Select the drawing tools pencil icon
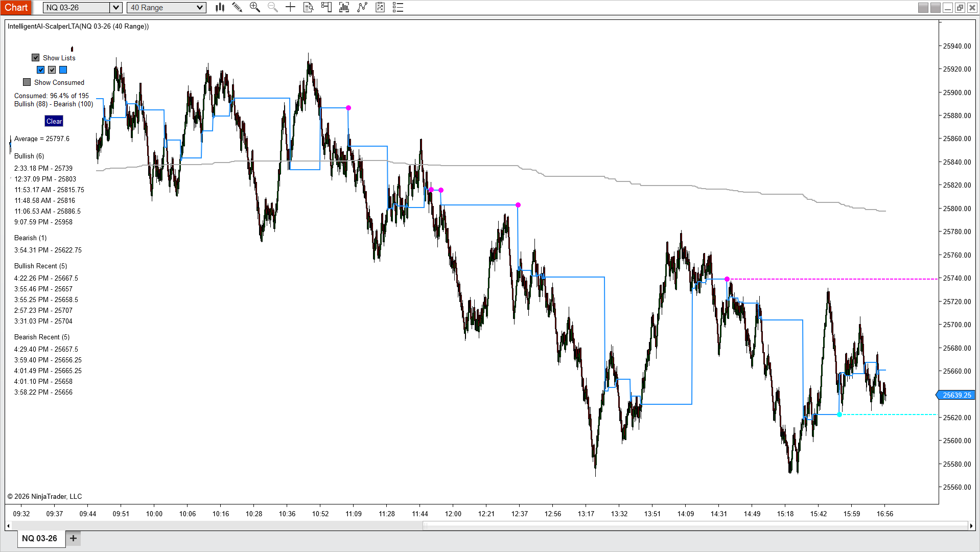980x552 pixels. coord(237,7)
